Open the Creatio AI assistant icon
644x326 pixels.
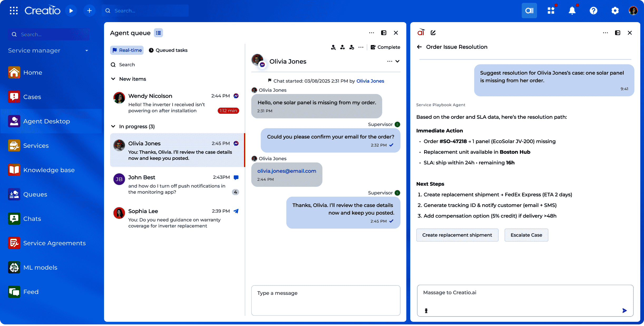point(529,11)
